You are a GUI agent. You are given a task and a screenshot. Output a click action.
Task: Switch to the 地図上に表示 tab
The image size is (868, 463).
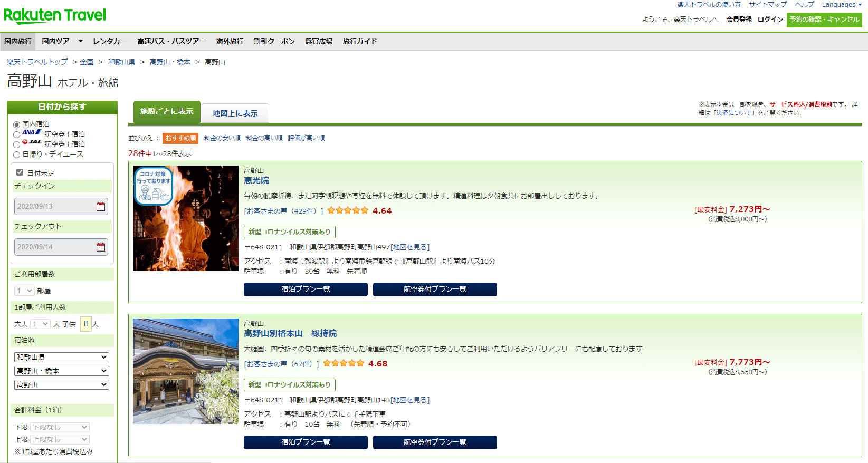[x=235, y=113]
